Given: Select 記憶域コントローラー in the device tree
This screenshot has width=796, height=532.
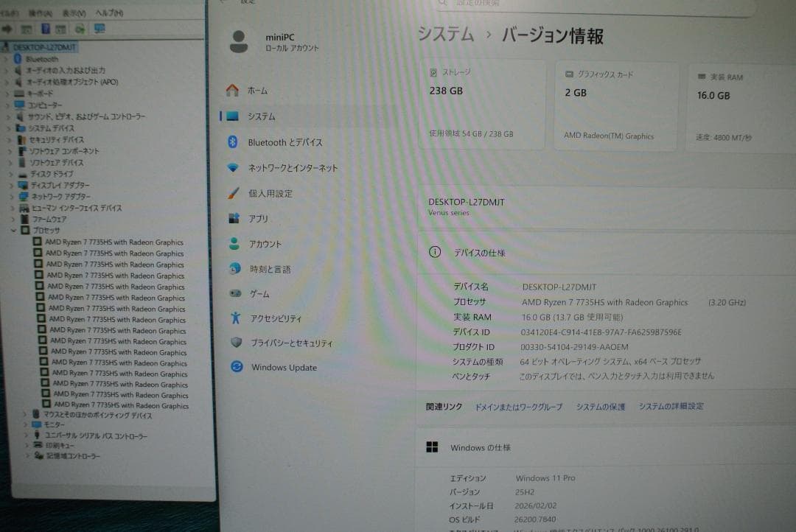Looking at the screenshot, I should pyautogui.click(x=73, y=456).
